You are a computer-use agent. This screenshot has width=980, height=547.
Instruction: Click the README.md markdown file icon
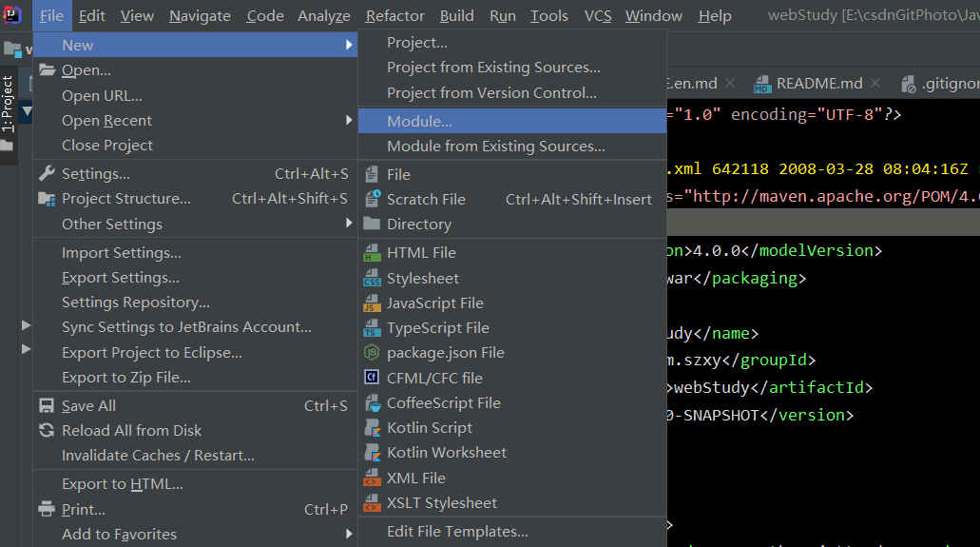(x=762, y=84)
